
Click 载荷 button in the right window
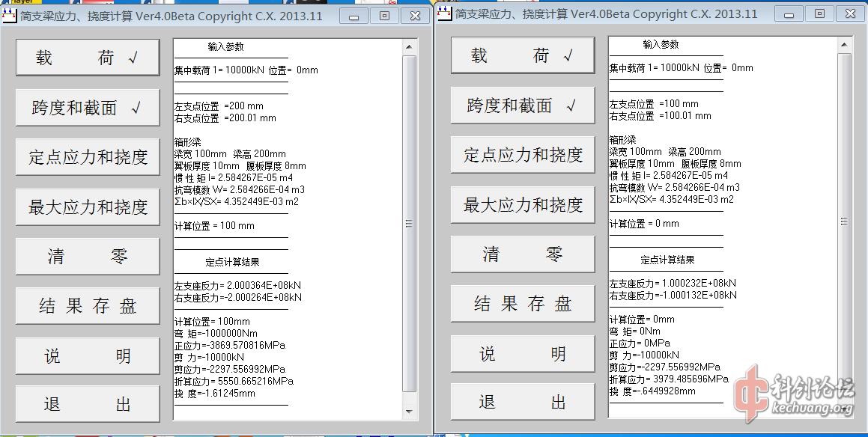pyautogui.click(x=523, y=56)
